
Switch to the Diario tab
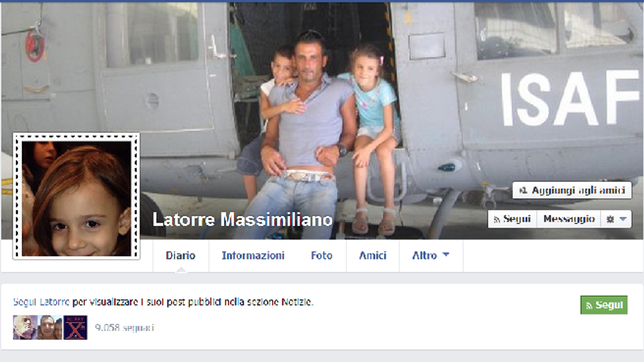pos(181,256)
